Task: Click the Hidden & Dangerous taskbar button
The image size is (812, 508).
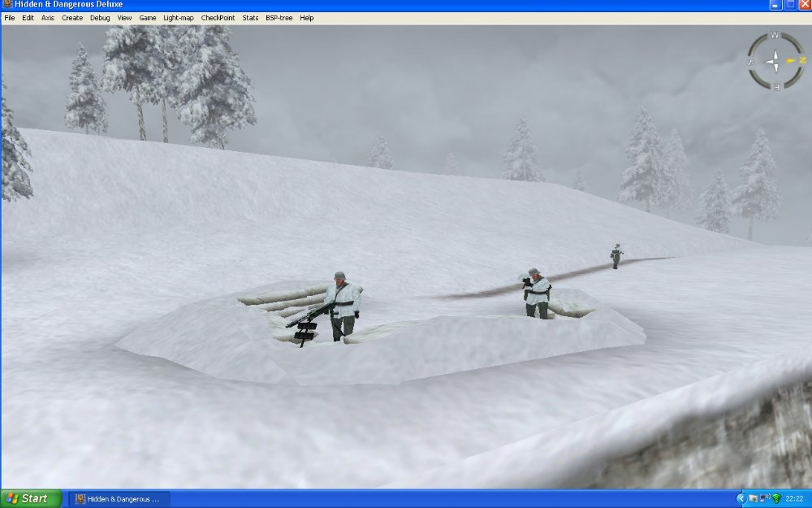Action: (x=118, y=498)
